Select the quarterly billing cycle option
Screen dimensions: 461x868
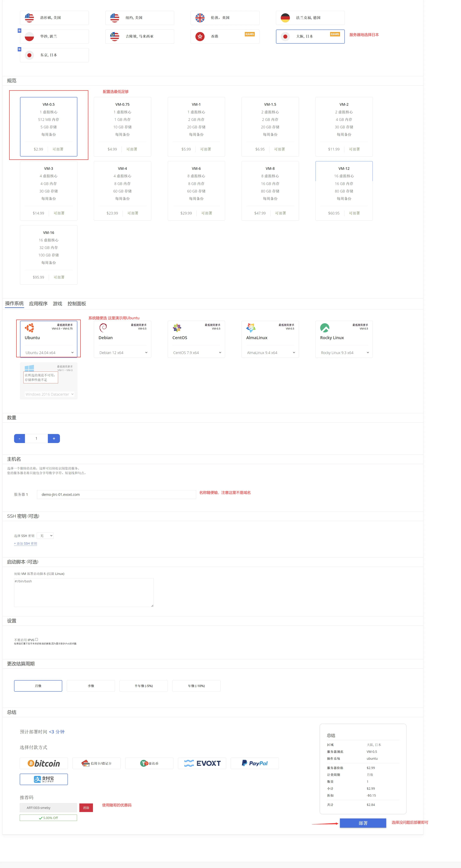point(91,686)
